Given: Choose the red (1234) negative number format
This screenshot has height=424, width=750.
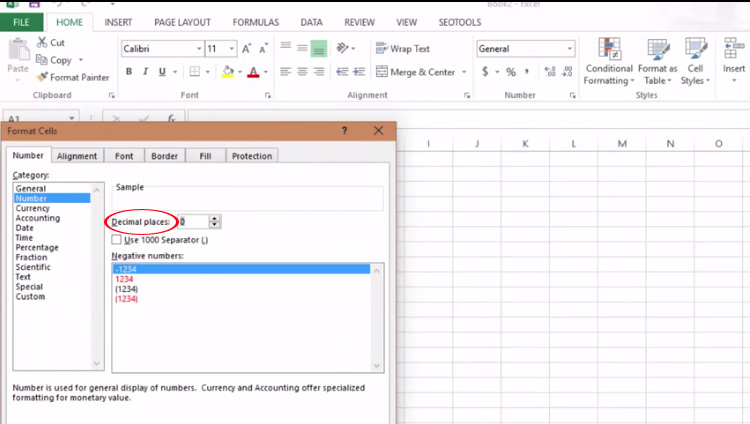Looking at the screenshot, I should point(127,299).
